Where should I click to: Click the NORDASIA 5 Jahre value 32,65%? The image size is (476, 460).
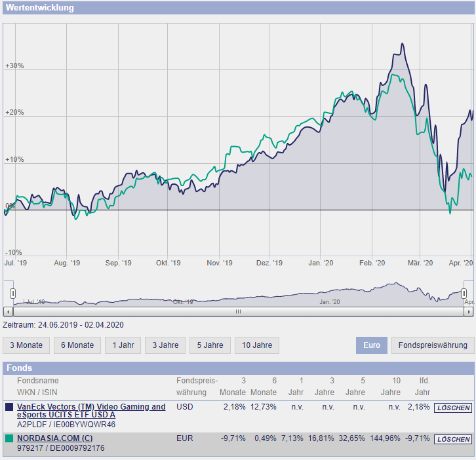(351, 438)
